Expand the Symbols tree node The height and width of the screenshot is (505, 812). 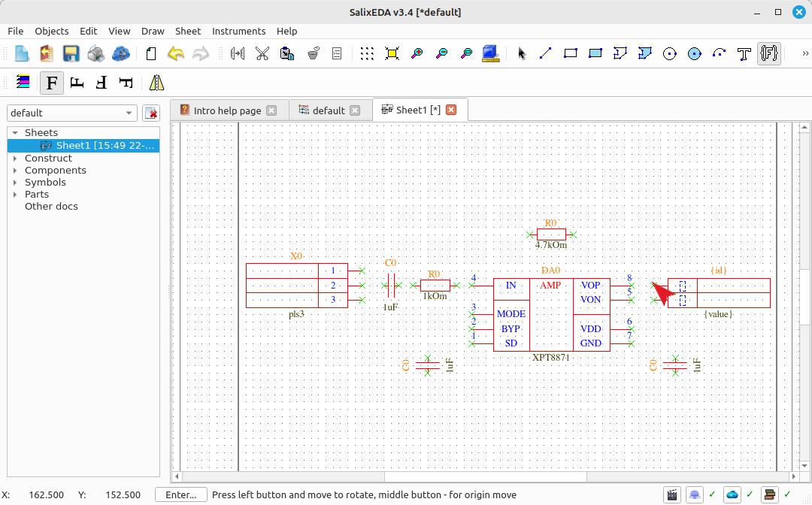(x=15, y=182)
